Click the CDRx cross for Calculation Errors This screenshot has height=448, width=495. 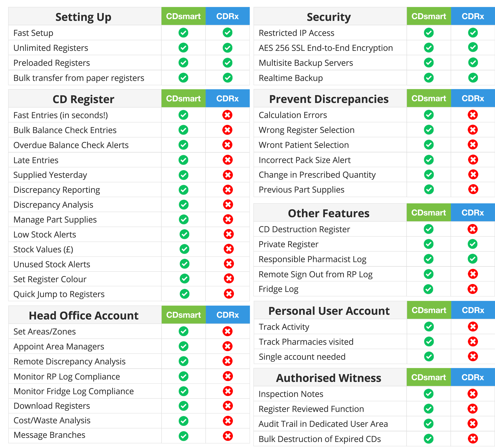pyautogui.click(x=473, y=115)
